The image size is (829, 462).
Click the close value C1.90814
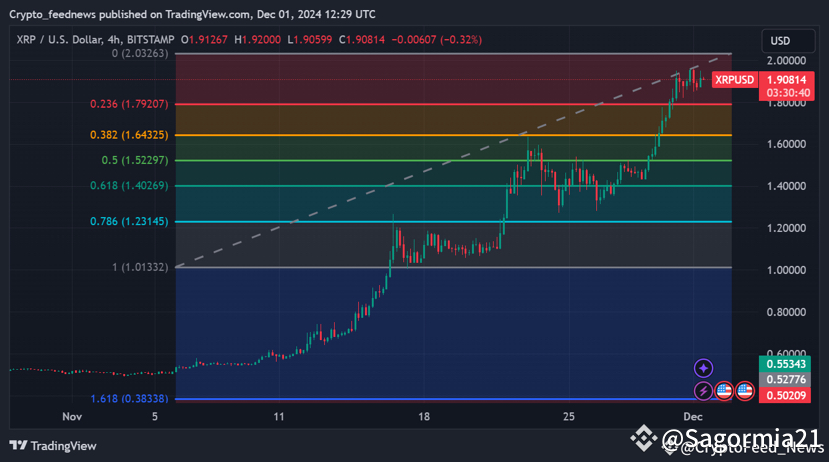[362, 40]
